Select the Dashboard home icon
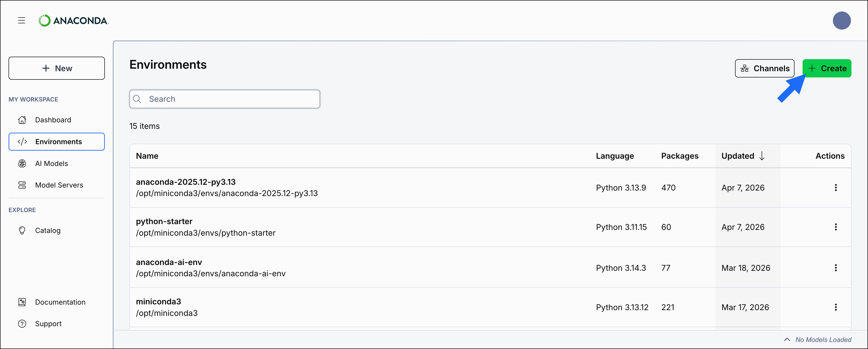 point(22,120)
